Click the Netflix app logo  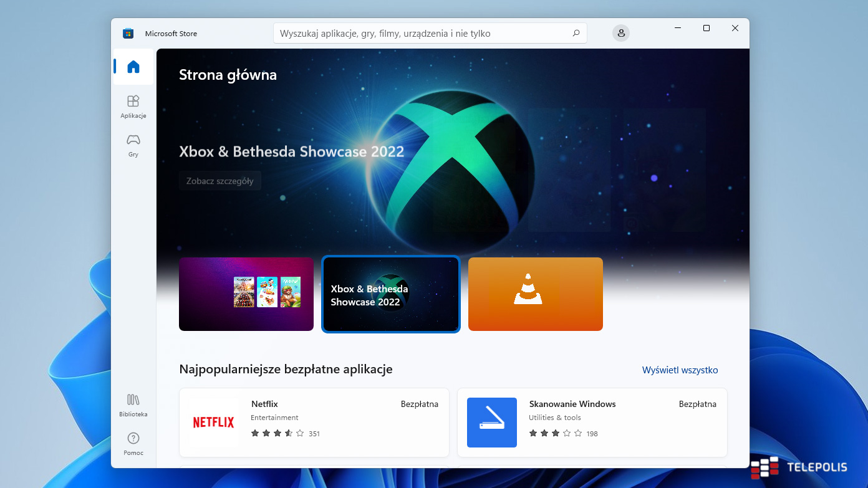(x=213, y=423)
